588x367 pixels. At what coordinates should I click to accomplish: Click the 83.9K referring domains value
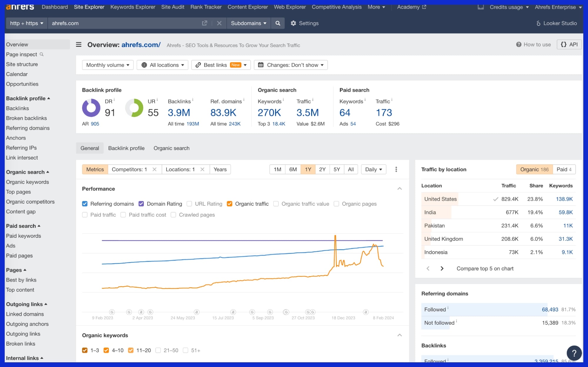coord(223,113)
